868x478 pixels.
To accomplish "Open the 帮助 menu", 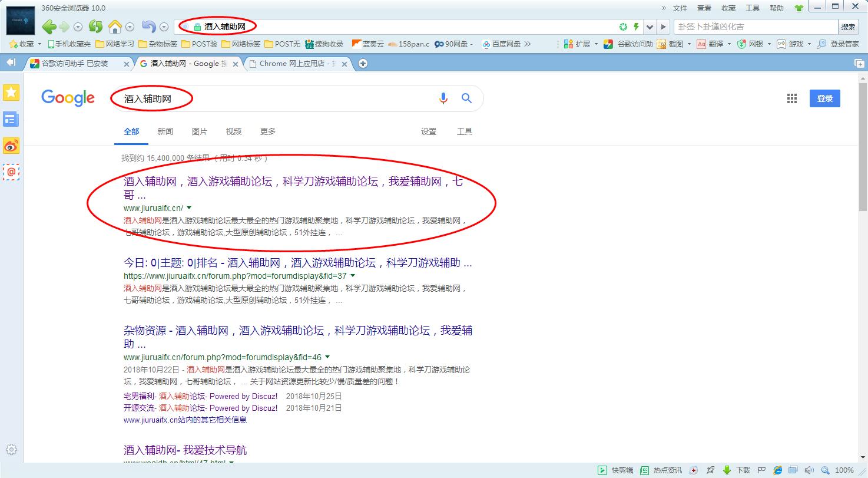I will click(x=777, y=8).
